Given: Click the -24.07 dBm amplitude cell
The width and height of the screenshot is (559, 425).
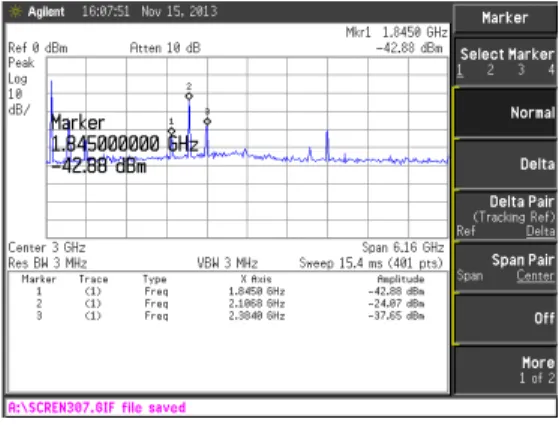Looking at the screenshot, I should [x=396, y=304].
